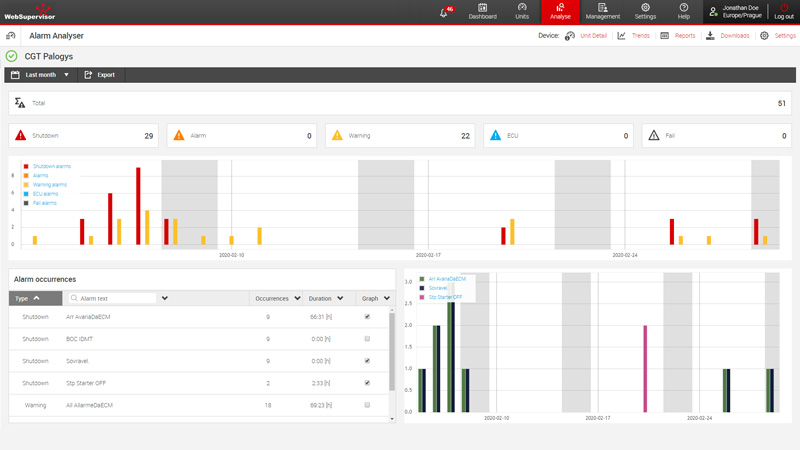Screen dimensions: 800x450
Task: Open the Units section
Action: click(x=522, y=11)
